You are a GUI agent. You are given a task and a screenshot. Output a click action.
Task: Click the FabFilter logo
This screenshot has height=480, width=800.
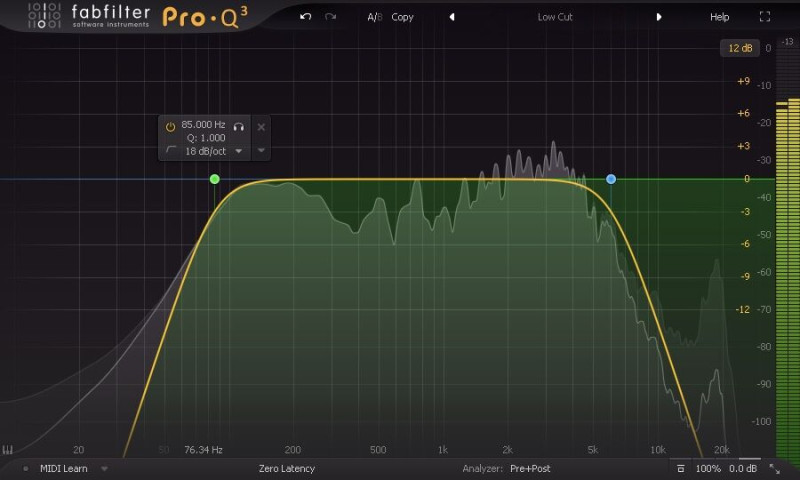coord(89,16)
